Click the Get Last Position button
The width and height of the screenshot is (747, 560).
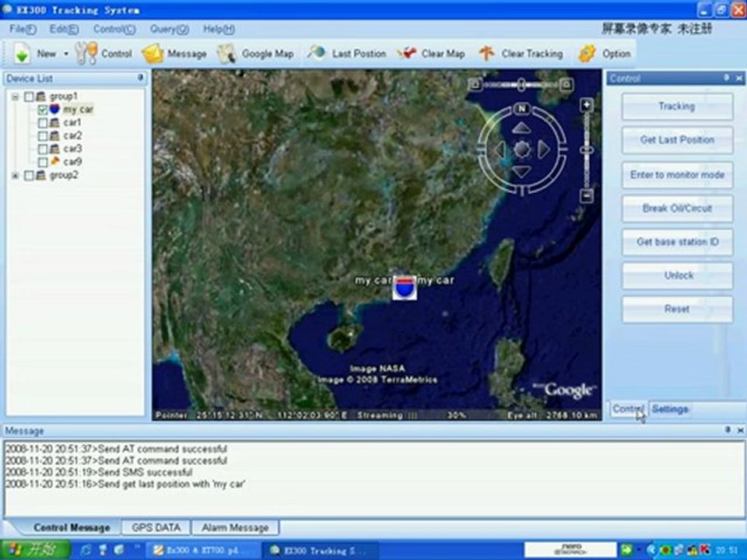(x=677, y=140)
